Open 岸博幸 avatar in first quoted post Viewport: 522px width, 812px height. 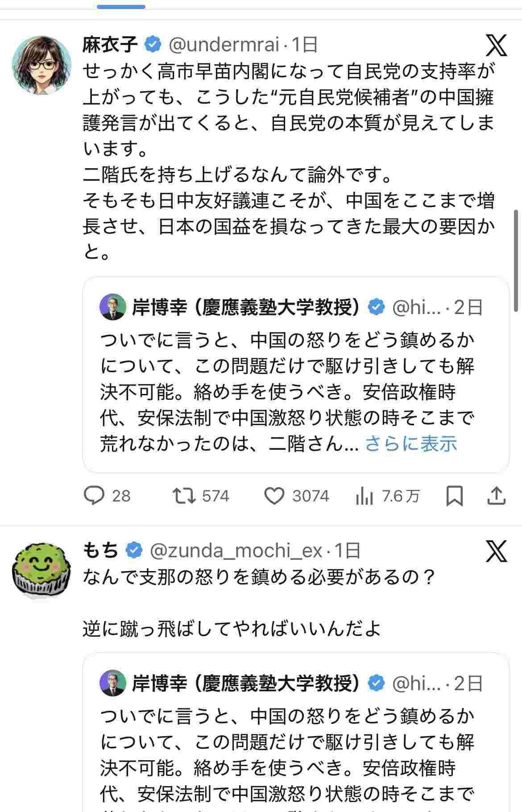coord(113,307)
